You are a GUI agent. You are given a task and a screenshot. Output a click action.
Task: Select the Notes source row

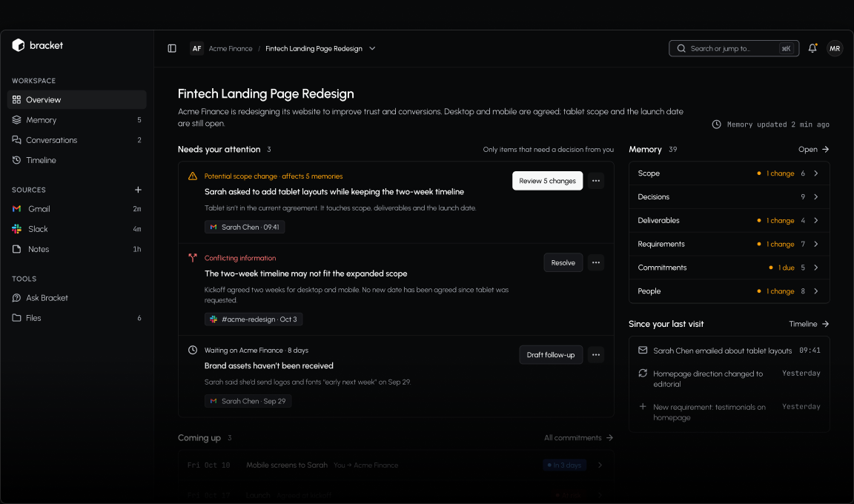77,249
